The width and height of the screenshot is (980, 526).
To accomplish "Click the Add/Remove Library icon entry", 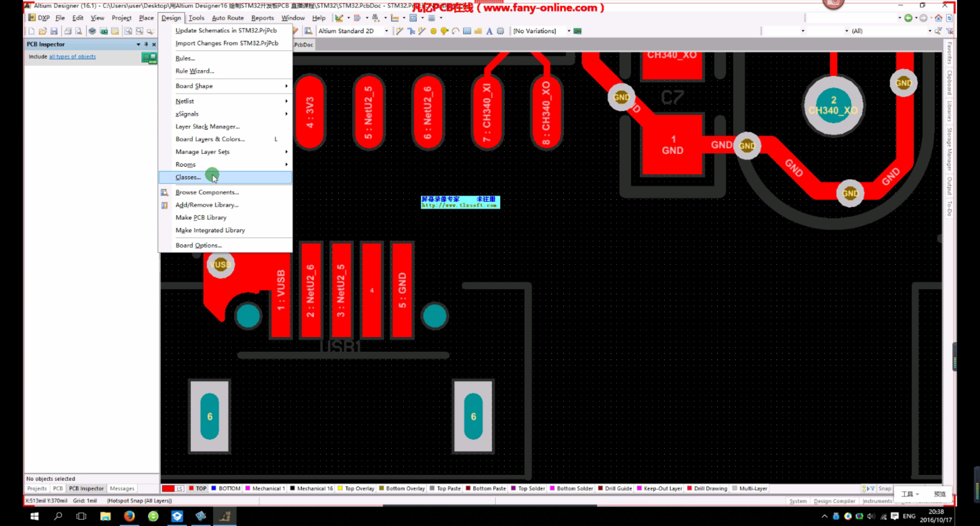I will (x=164, y=205).
